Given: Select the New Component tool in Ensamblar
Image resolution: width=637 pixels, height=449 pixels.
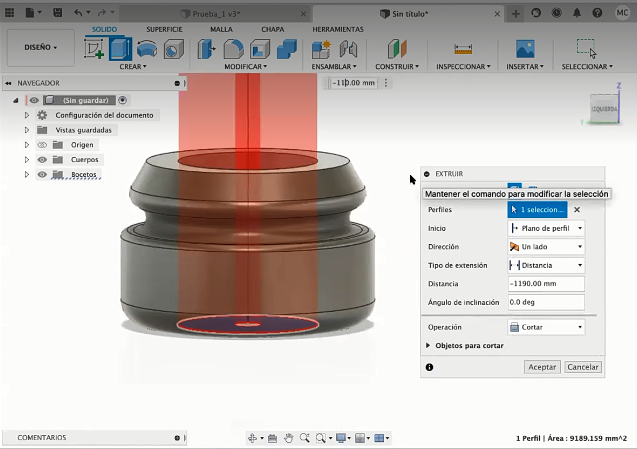Looking at the screenshot, I should [321, 49].
